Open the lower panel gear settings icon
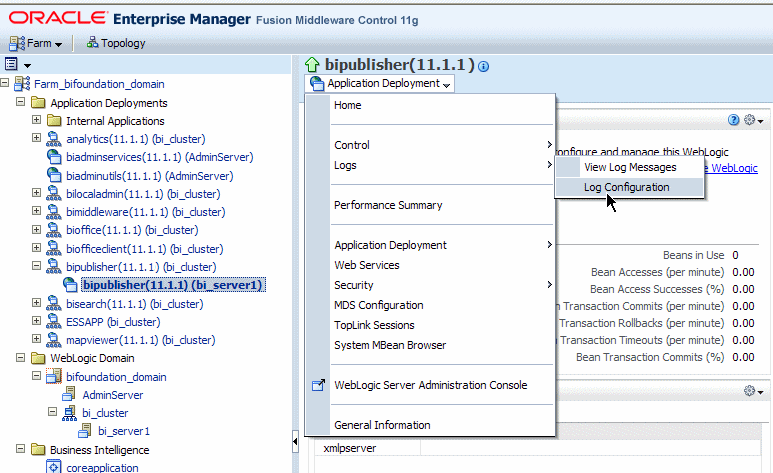Screen dimensions: 773x473 tap(753, 391)
